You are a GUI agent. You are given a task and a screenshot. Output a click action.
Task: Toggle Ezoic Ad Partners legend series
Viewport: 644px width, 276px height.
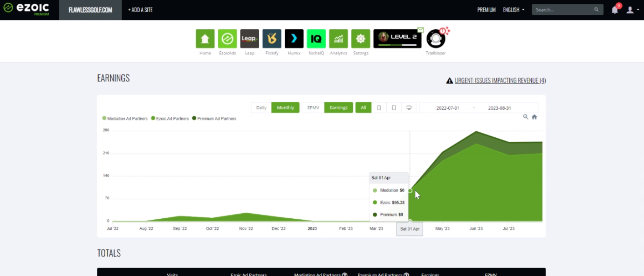(170, 119)
